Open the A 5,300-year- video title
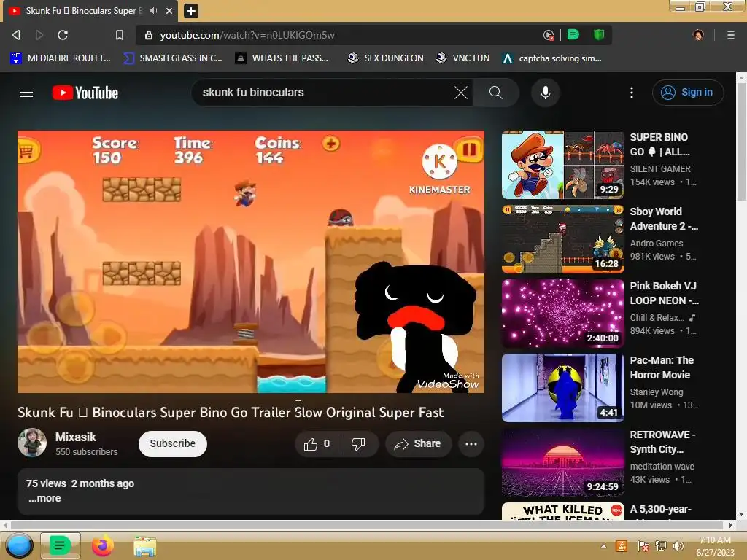 (660, 509)
